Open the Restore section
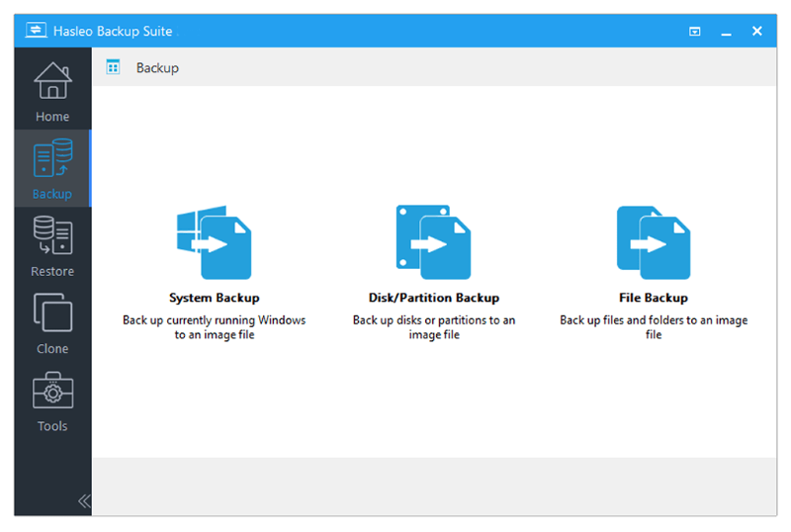This screenshot has width=791, height=532. pyautogui.click(x=52, y=246)
